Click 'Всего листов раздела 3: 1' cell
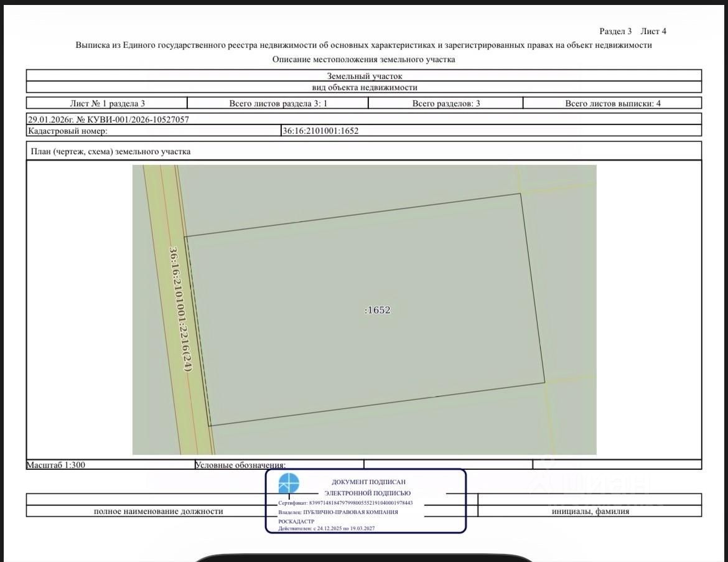Screen dimensions: 728x562 point(278,103)
